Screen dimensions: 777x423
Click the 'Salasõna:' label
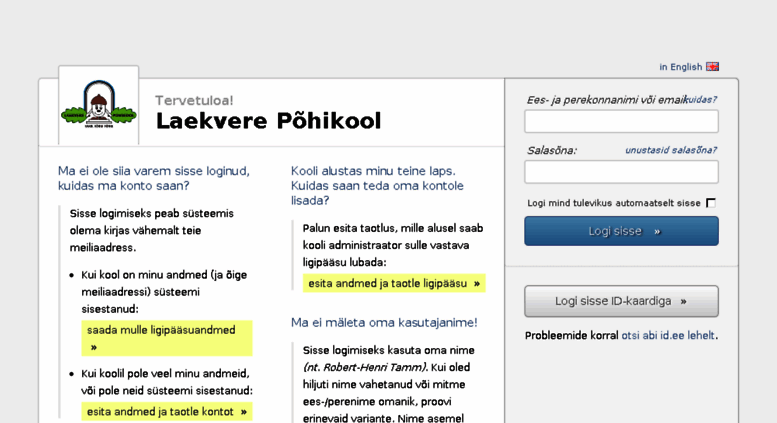pos(552,150)
